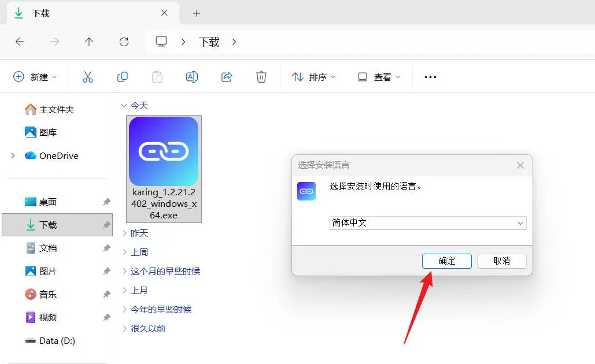Screen dimensions: 595x364
Task: Click the chevron after 下载 in address bar
Action: [234, 42]
